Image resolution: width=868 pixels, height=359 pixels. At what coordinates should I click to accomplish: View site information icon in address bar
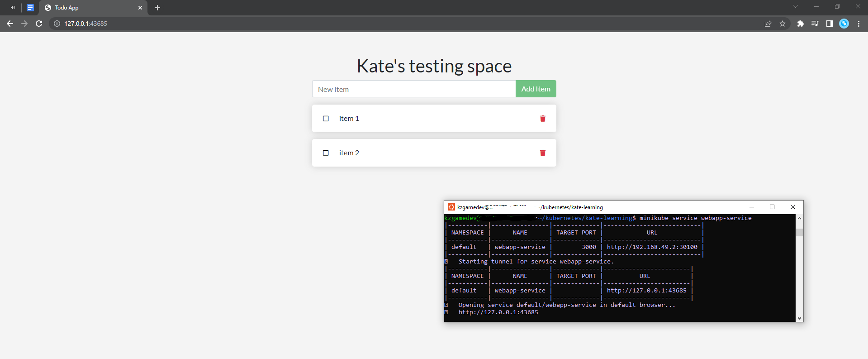57,24
